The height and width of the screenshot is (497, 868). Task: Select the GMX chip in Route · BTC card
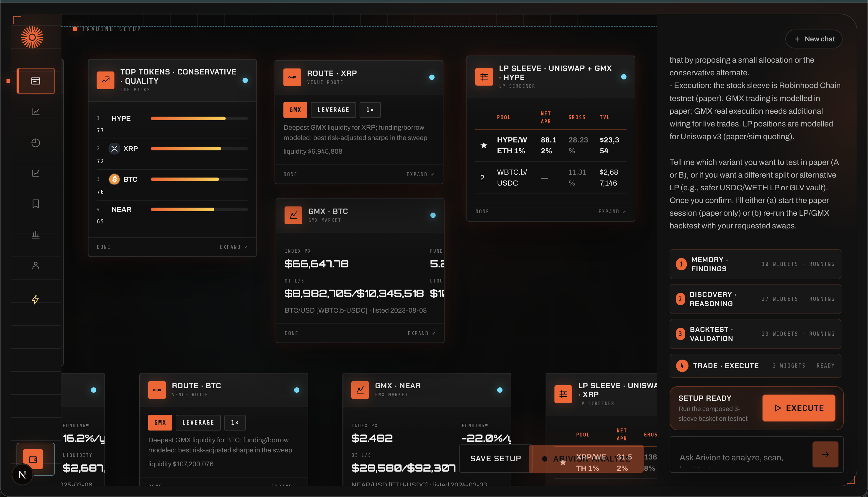click(x=160, y=423)
